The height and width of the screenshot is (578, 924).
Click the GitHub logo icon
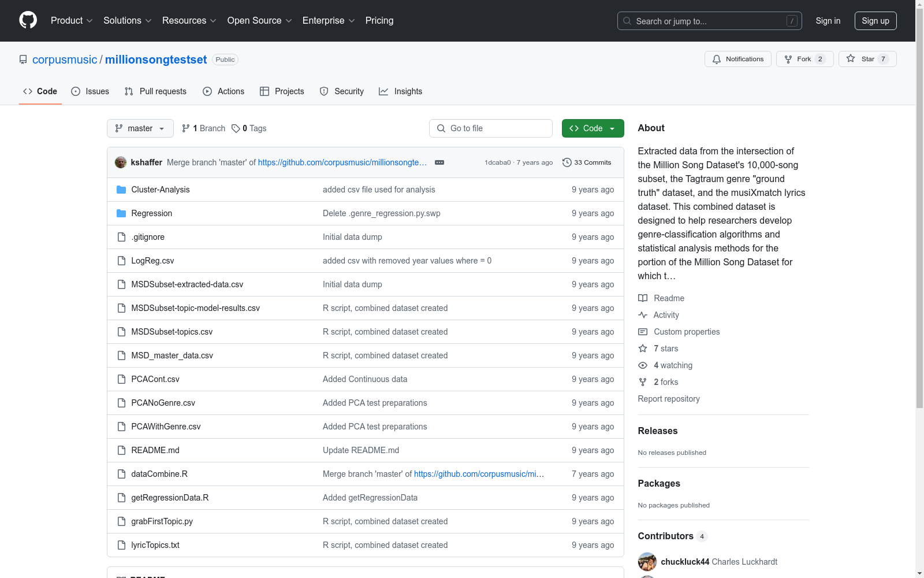coord(28,20)
